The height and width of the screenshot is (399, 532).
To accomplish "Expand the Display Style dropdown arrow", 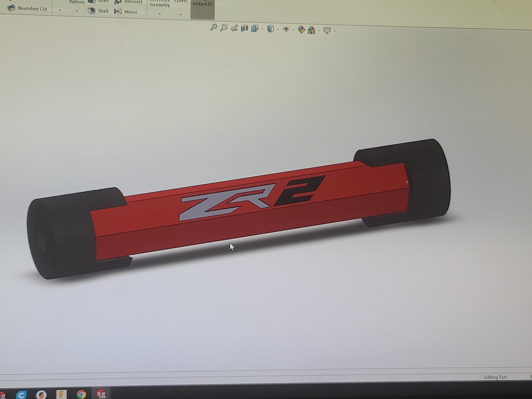I will click(x=278, y=30).
